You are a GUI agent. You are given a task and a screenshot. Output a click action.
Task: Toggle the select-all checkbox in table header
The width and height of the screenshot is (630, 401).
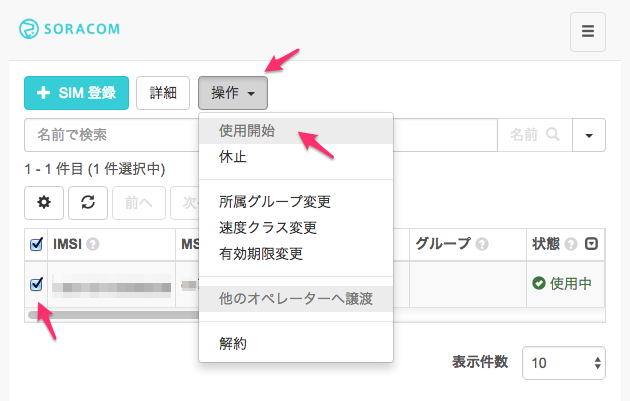tap(37, 244)
